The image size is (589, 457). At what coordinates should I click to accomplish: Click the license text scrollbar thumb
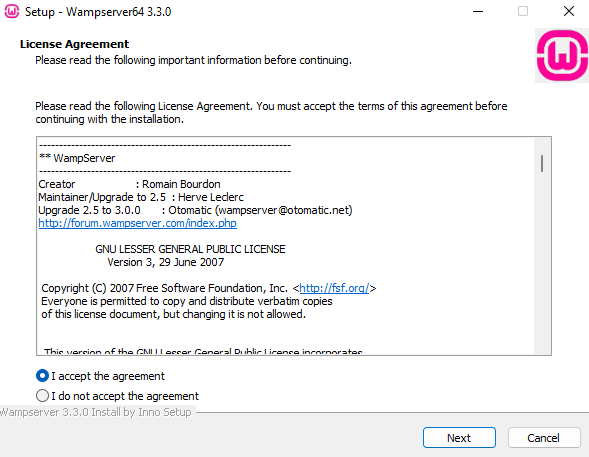(542, 164)
